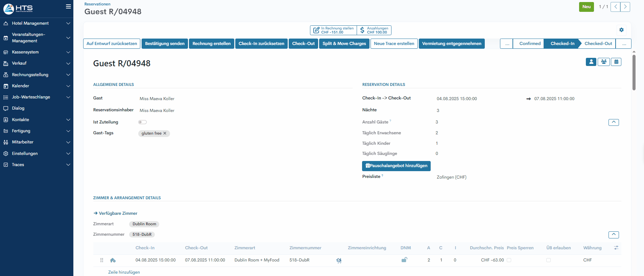The height and width of the screenshot is (276, 644).
Task: Click the single guest profile icon
Action: point(591,62)
